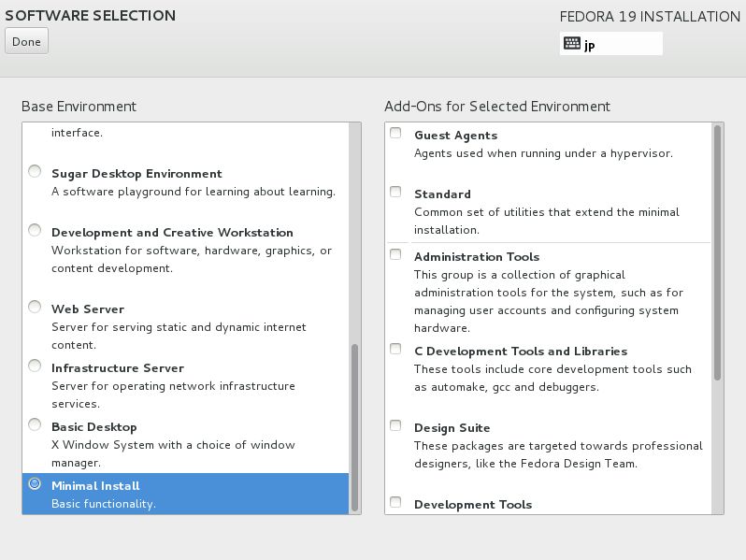Image resolution: width=746 pixels, height=560 pixels.
Task: Click 'C Development Tools and Libraries' title
Action: 521,352
